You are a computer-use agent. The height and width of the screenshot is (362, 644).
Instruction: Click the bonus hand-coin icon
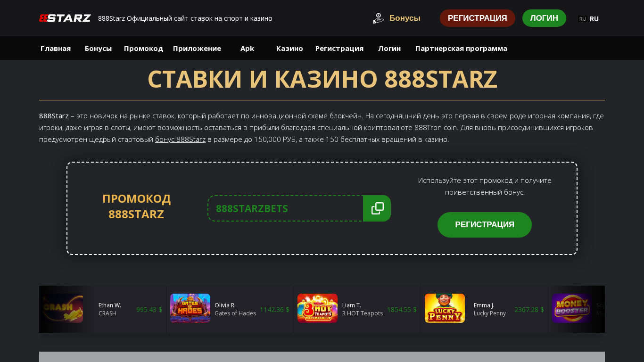pos(379,18)
